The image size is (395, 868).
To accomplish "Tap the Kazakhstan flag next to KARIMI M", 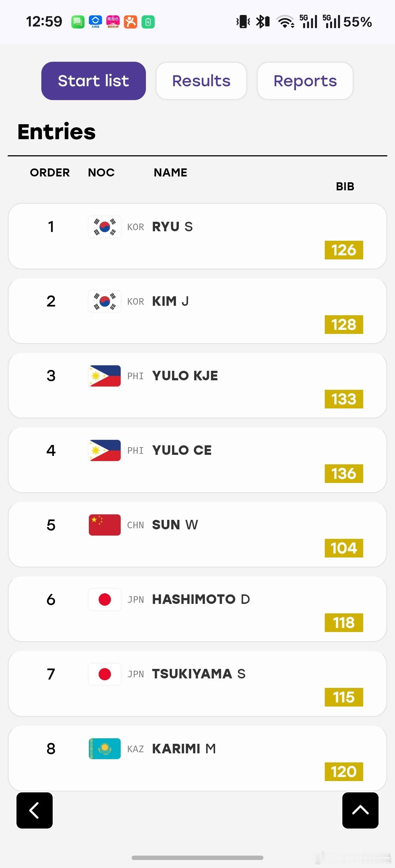I will pos(105,749).
